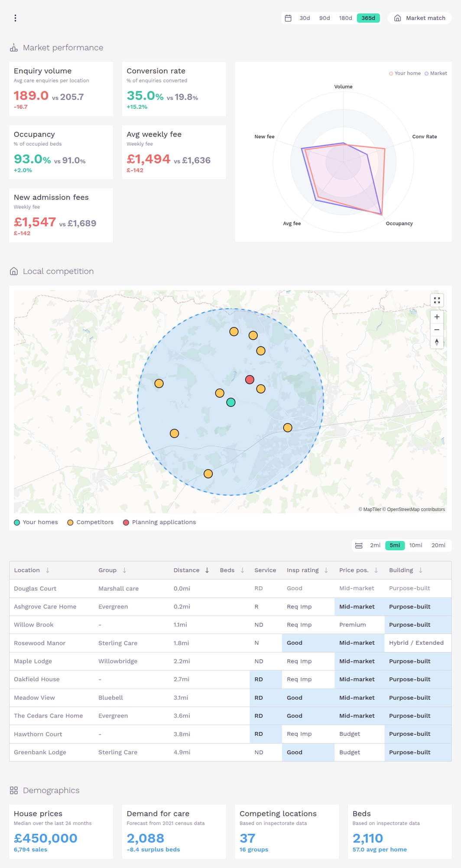Open the Enquiry volume card
This screenshot has height=868, width=461.
pos(61,89)
